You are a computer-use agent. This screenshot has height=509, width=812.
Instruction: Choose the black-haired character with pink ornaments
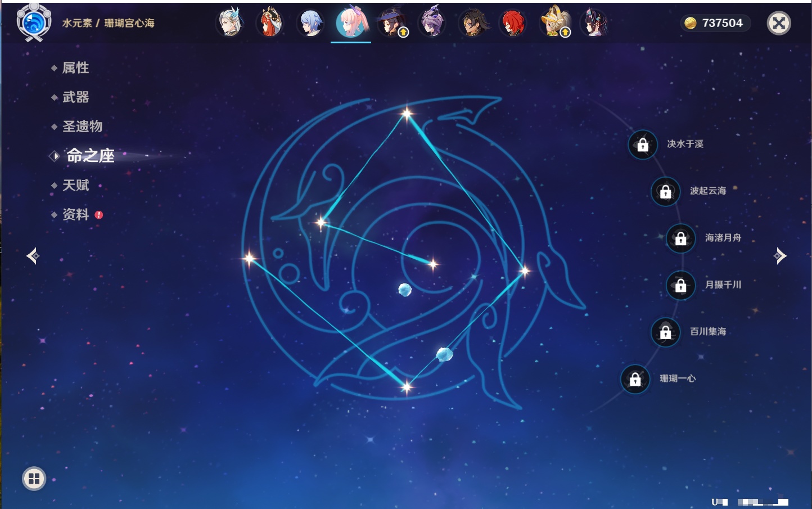[594, 23]
